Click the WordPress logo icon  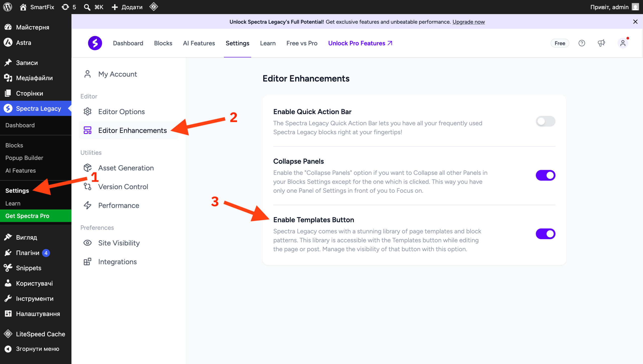pos(8,7)
